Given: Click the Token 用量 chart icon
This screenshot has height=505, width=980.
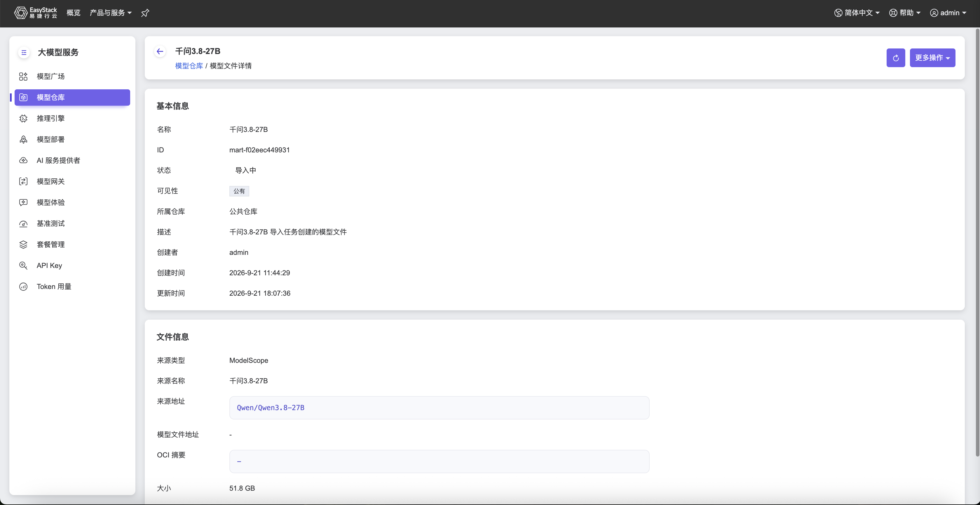Looking at the screenshot, I should pos(23,287).
